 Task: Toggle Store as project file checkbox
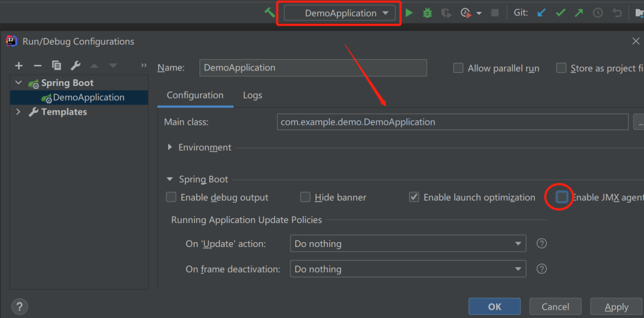pyautogui.click(x=561, y=68)
